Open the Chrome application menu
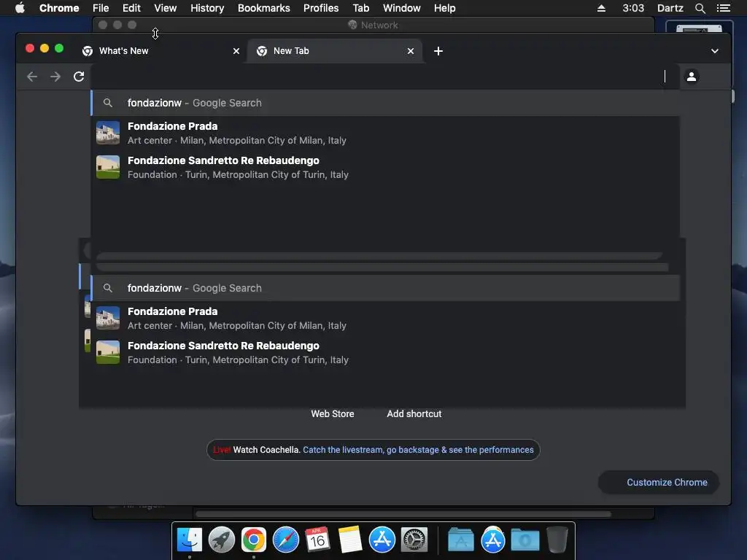The height and width of the screenshot is (560, 747). click(59, 8)
